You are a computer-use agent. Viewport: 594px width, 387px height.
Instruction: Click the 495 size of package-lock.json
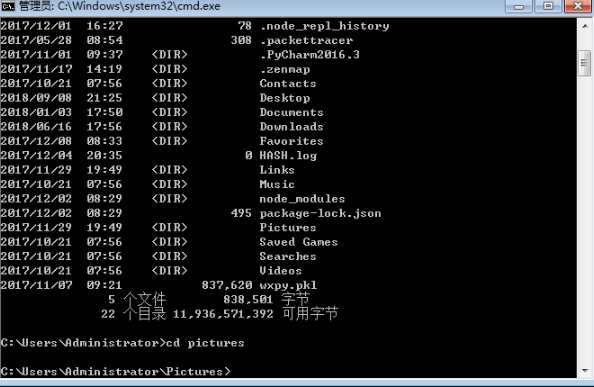pos(241,213)
